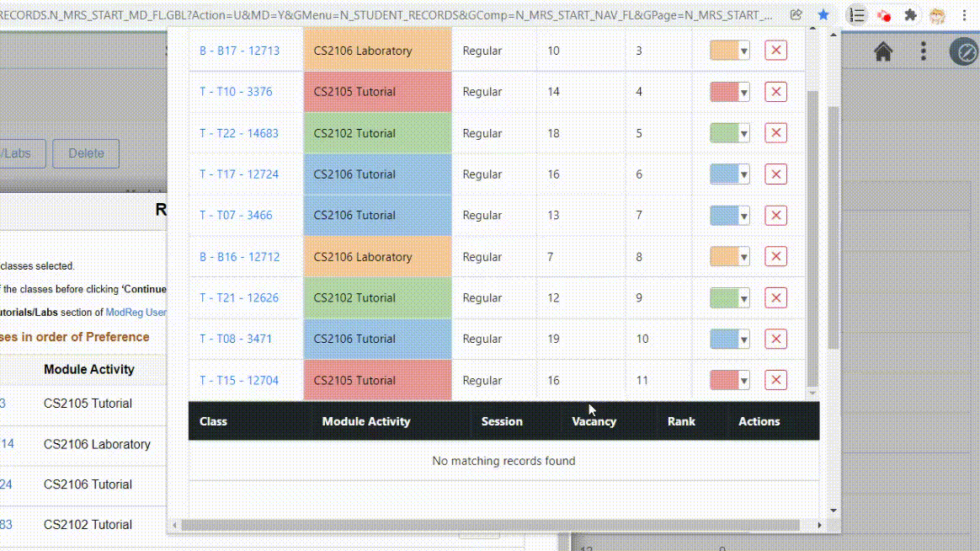Image resolution: width=980 pixels, height=551 pixels.
Task: Expand color dropdown for T15 - 12704 row
Action: [x=743, y=380]
